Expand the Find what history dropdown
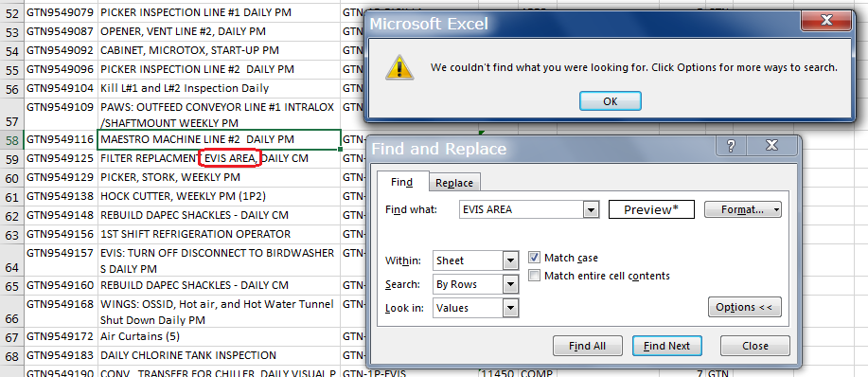 click(592, 210)
